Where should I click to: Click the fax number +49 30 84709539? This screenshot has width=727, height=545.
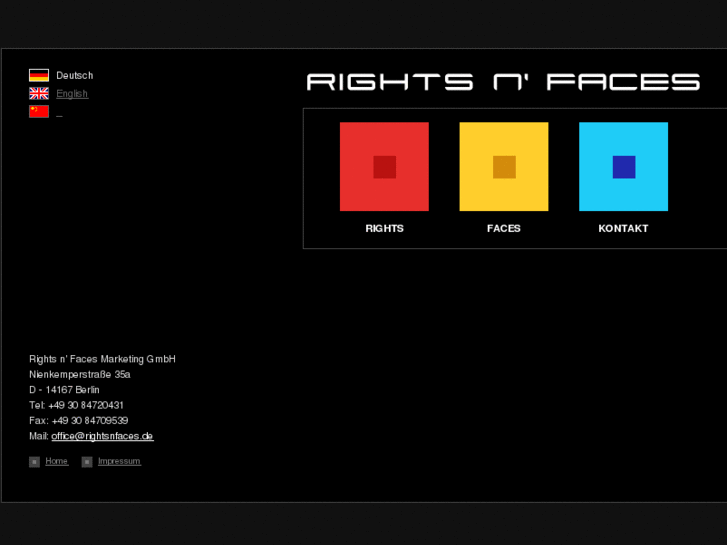coord(90,421)
